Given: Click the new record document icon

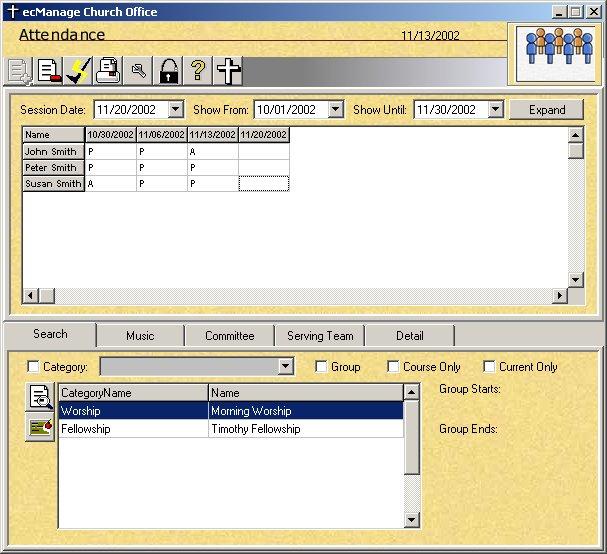Looking at the screenshot, I should [20, 71].
